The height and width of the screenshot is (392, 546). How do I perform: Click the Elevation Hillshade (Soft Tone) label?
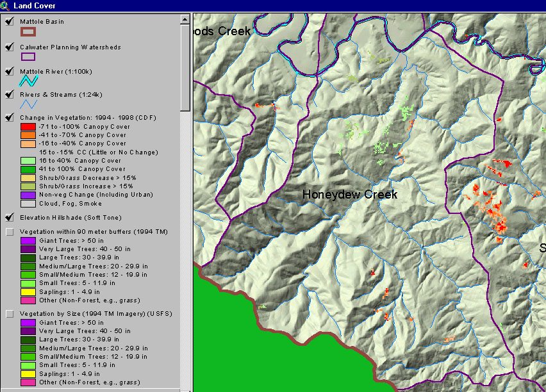pos(70,218)
